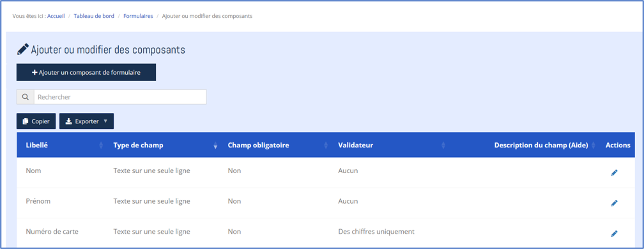Screen dimensions: 644x249
Task: Click field type text in Nom row
Action: click(151, 170)
